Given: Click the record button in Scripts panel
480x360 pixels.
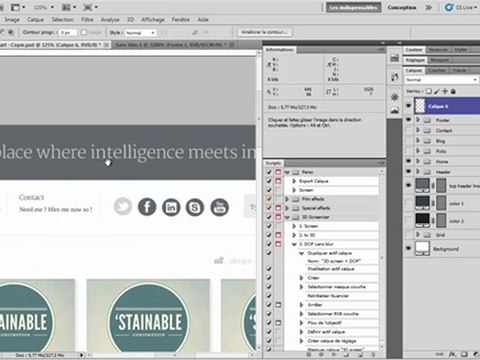Looking at the screenshot, I should [321, 355].
